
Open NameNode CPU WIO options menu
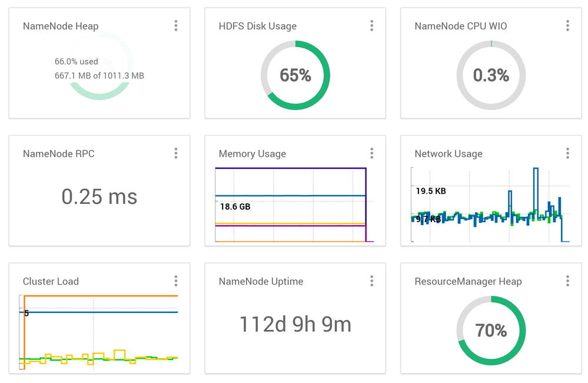coord(567,26)
